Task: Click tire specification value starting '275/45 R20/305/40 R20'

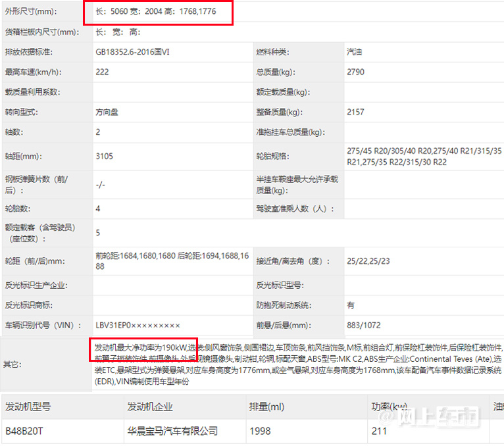Action: [x=424, y=157]
